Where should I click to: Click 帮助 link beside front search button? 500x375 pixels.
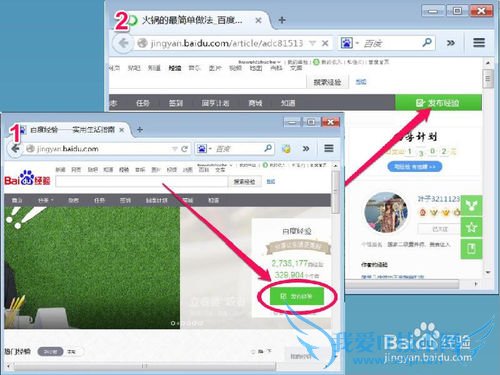click(271, 181)
